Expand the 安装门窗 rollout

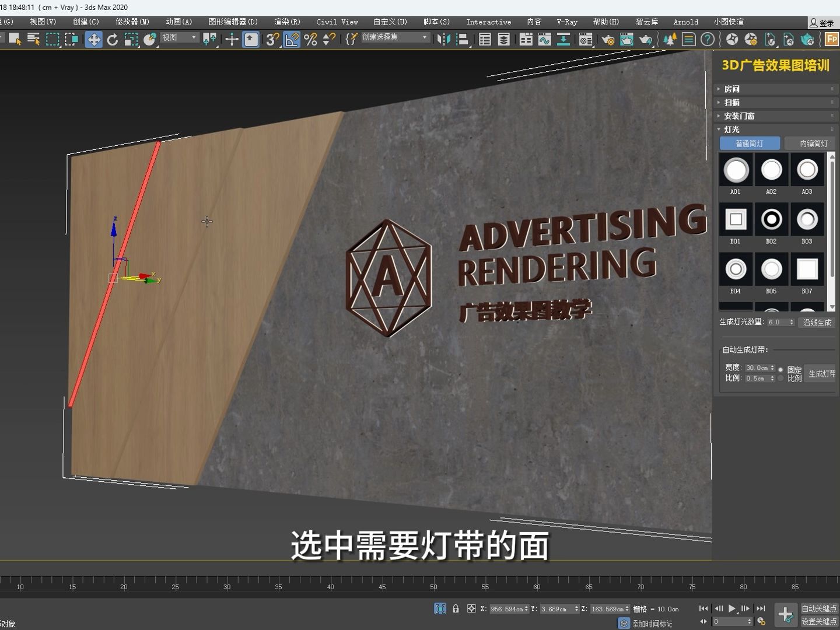pos(776,116)
